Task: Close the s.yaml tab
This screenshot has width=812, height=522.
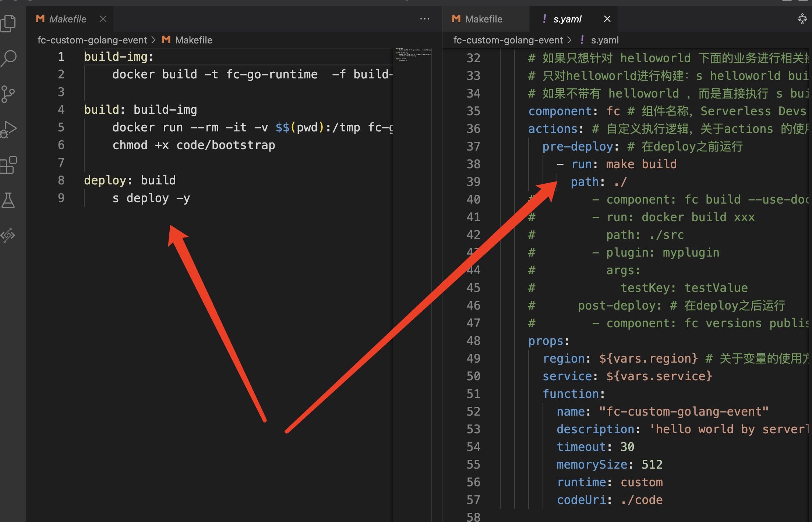Action: coord(607,19)
